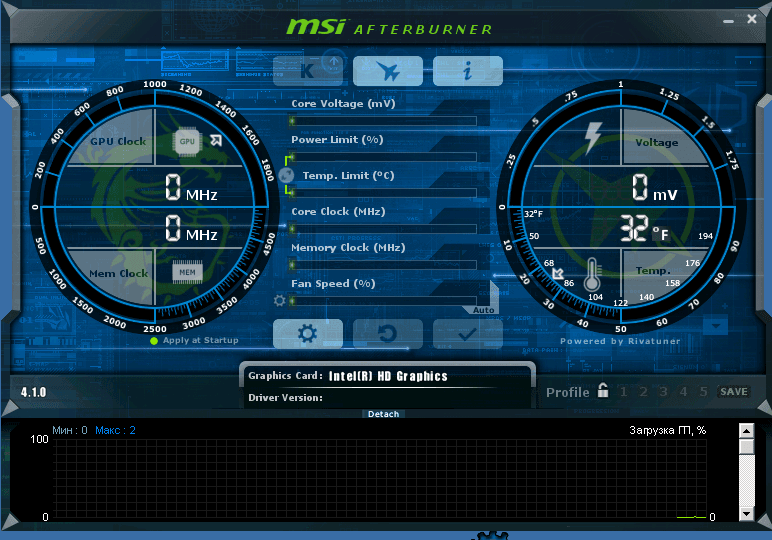Minimize the Afterburner window
The image size is (772, 540).
[729, 21]
